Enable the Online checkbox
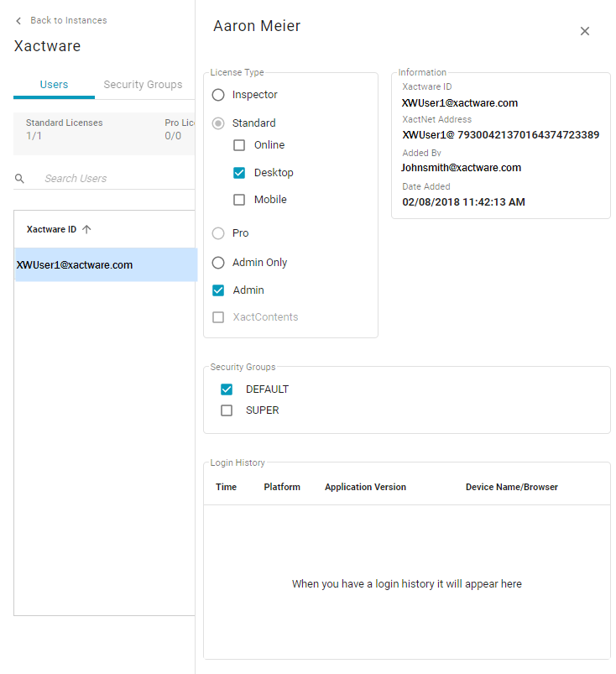The image size is (616, 674). (239, 145)
